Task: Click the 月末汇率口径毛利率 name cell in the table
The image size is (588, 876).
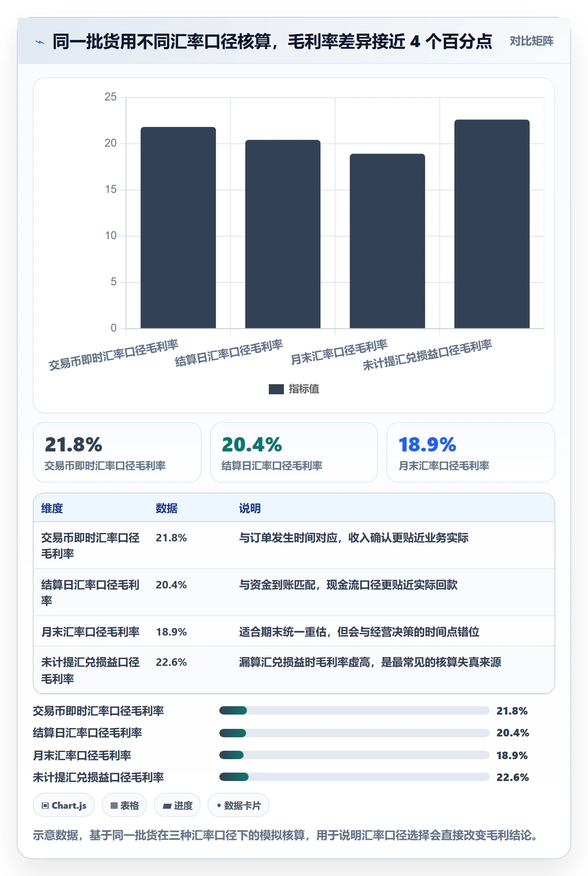Action: tap(90, 632)
